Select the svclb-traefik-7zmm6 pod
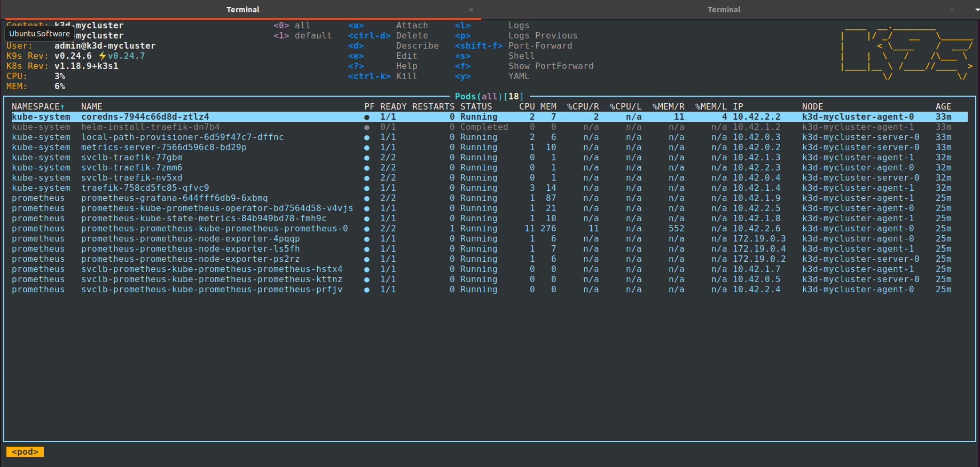Viewport: 980px width, 467px height. coord(490,167)
